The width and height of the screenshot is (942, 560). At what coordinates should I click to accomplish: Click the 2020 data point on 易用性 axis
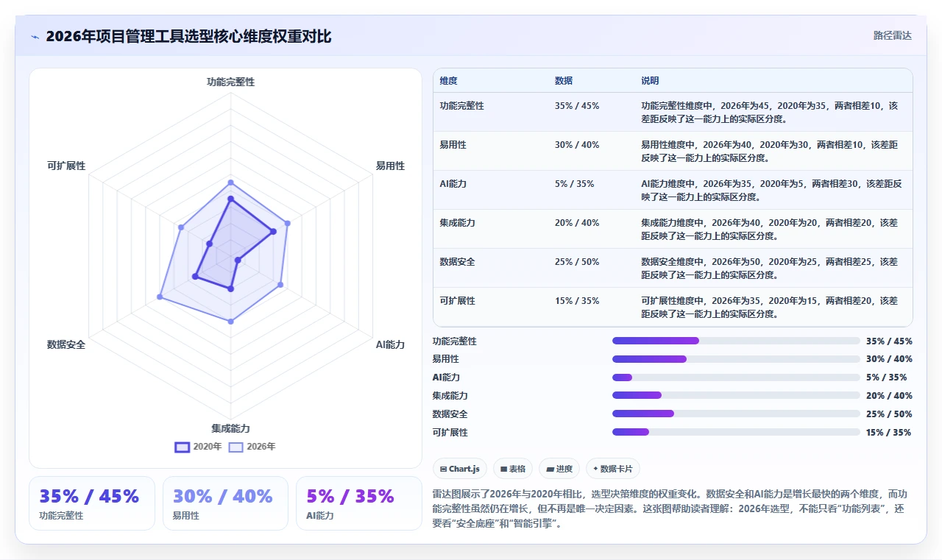273,232
